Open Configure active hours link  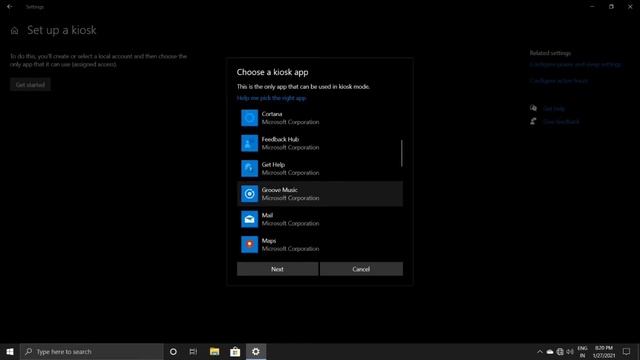pyautogui.click(x=559, y=81)
